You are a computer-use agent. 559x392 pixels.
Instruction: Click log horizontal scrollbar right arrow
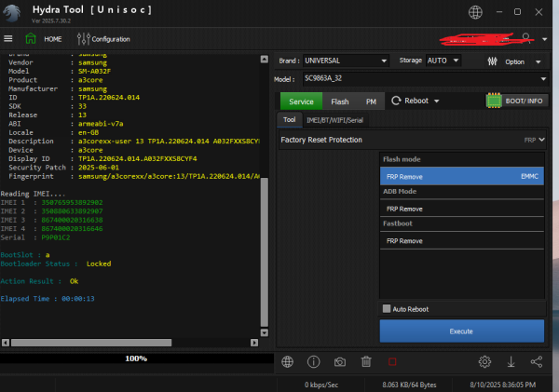click(x=254, y=343)
